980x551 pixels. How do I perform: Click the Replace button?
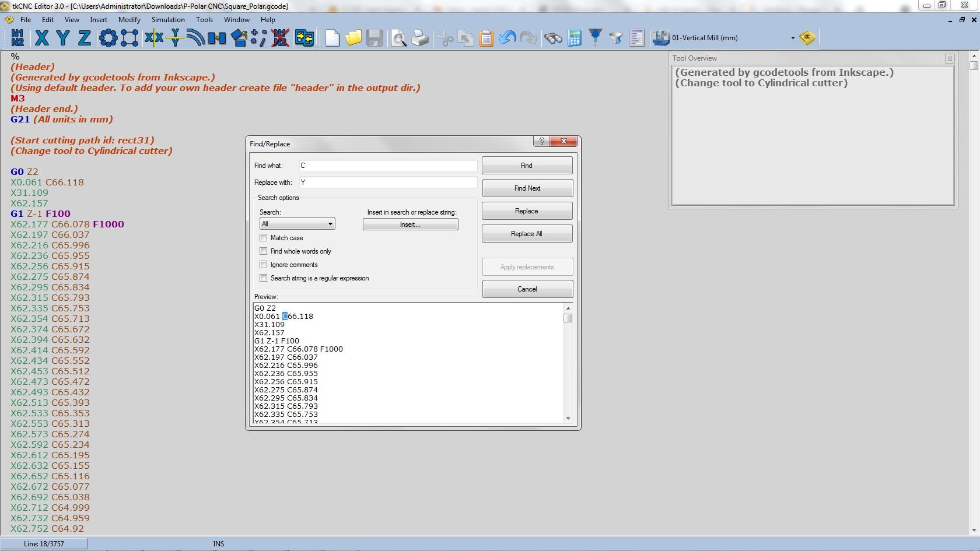[527, 211]
